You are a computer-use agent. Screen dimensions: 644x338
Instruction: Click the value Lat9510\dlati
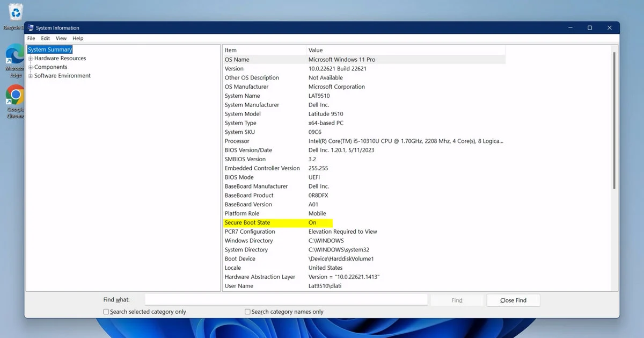325,286
